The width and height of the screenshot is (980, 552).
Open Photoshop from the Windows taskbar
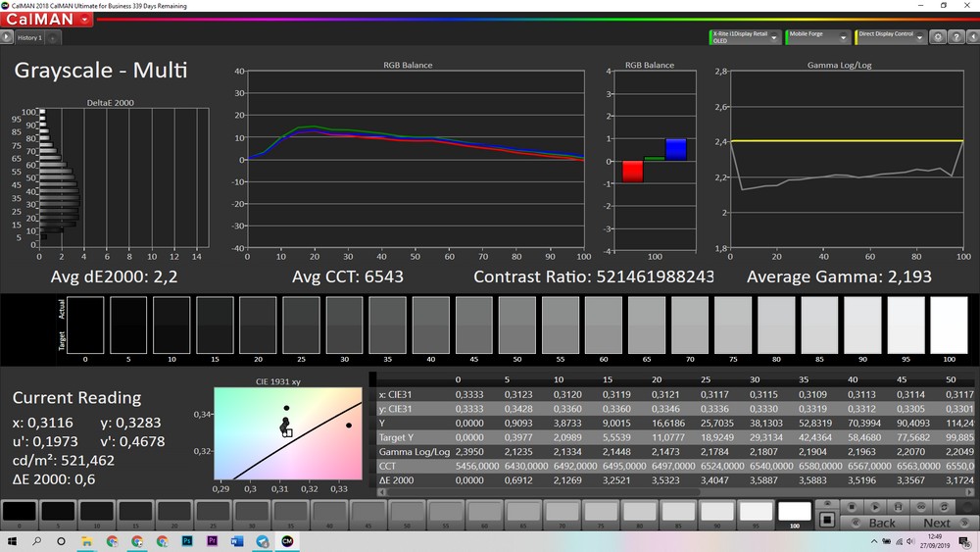(x=187, y=541)
